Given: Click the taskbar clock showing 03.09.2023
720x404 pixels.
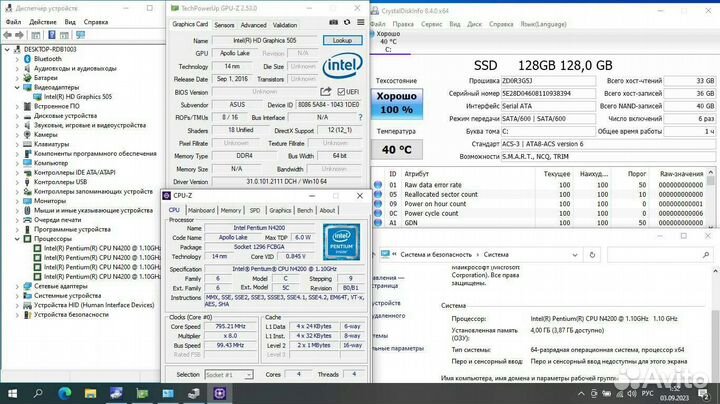Looking at the screenshot, I should tap(674, 393).
